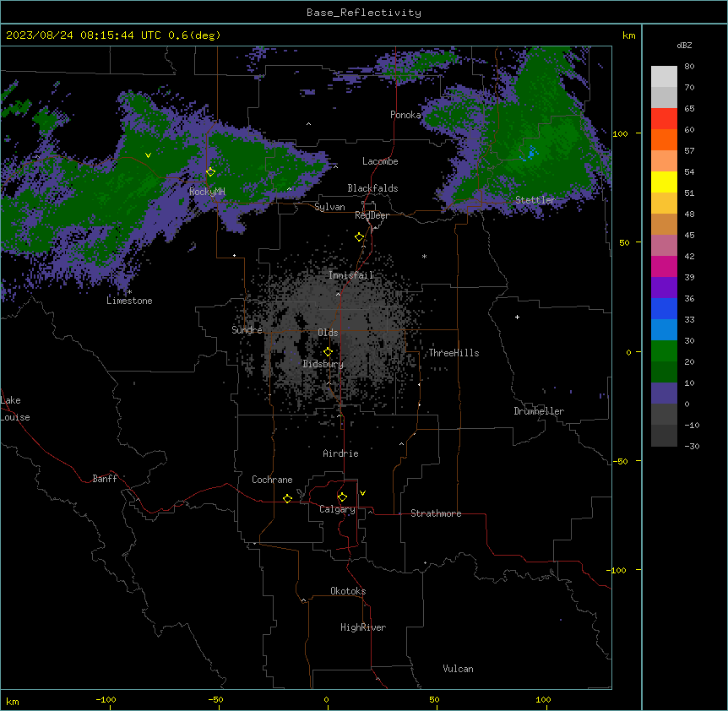Viewport: 728px width, 711px height.
Task: Click the Strathmore label
Action: (436, 513)
